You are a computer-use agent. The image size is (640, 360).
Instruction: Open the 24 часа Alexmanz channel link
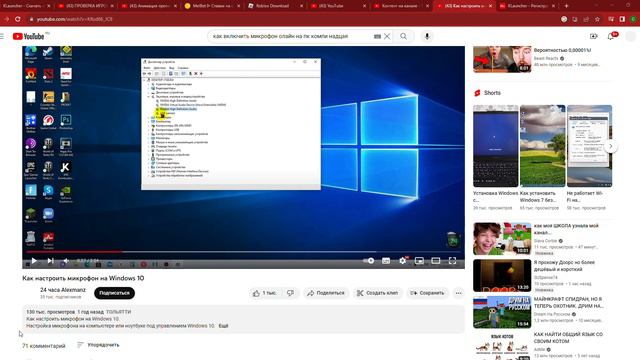click(x=63, y=290)
